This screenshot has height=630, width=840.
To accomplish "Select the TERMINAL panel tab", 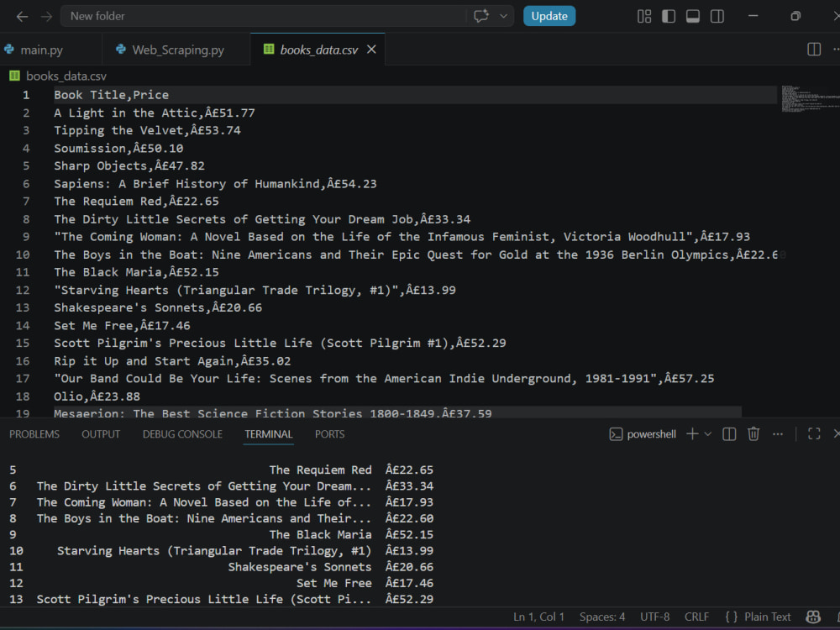I will click(x=269, y=434).
